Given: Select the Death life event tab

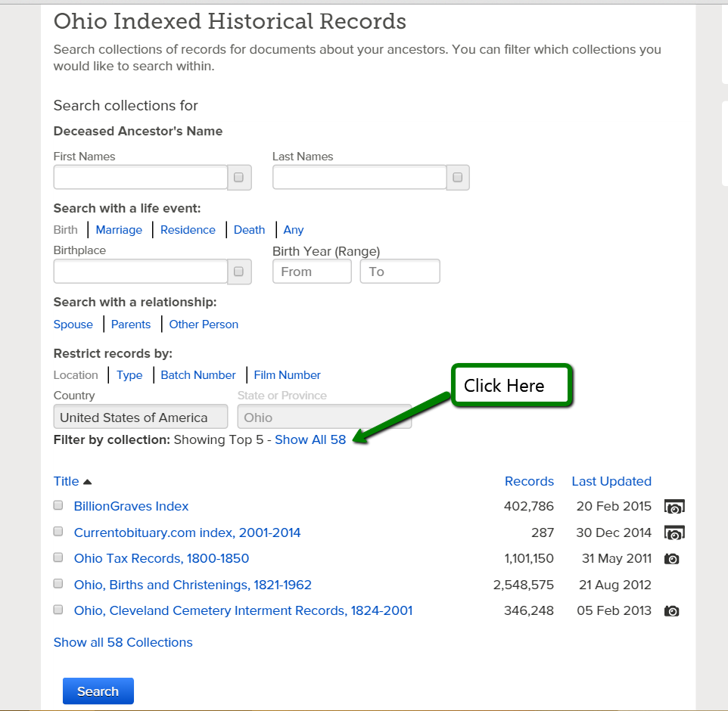Looking at the screenshot, I should coord(249,229).
